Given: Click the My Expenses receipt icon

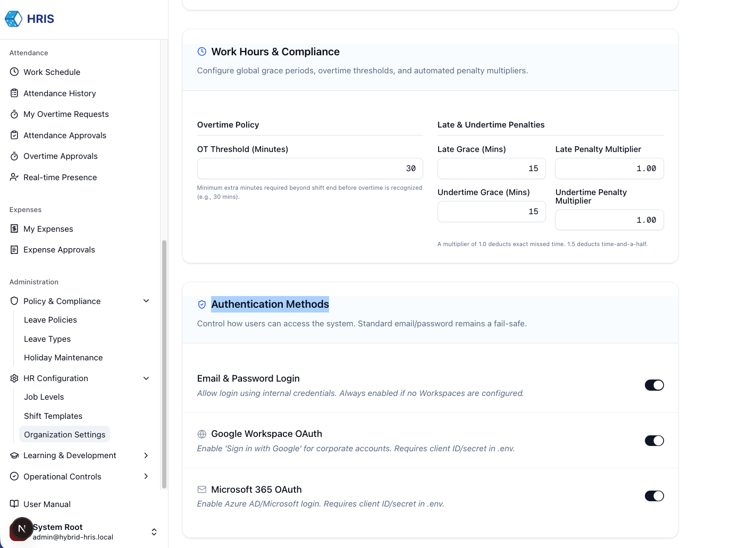Looking at the screenshot, I should click(x=14, y=229).
